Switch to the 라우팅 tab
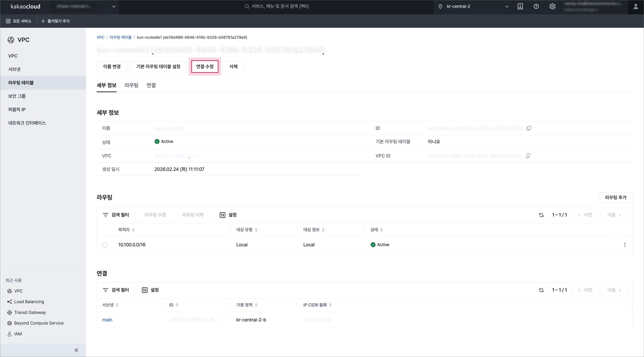This screenshot has height=357, width=644. coord(131,85)
